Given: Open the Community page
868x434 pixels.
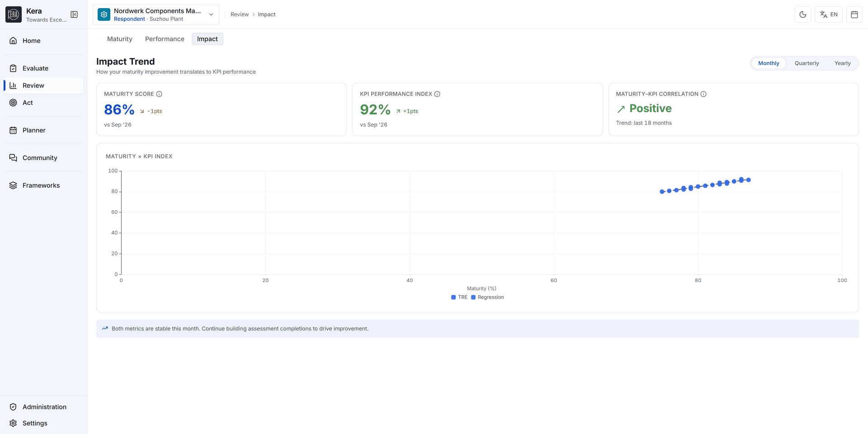Looking at the screenshot, I should click(43, 158).
